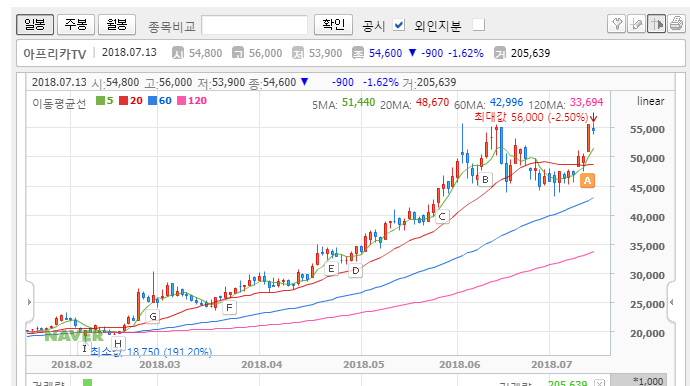This screenshot has width=690, height=386.
Task: Click the 거 trading volume icon
Action: coord(500,53)
